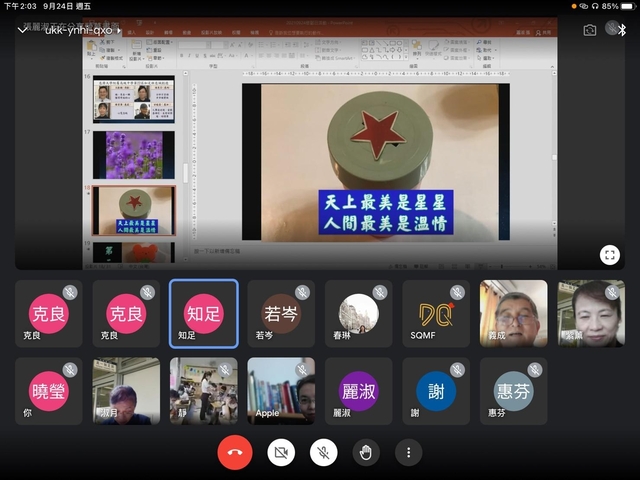Expand meeting details arrow next to ukk-ynhi-qxo

click(119, 31)
